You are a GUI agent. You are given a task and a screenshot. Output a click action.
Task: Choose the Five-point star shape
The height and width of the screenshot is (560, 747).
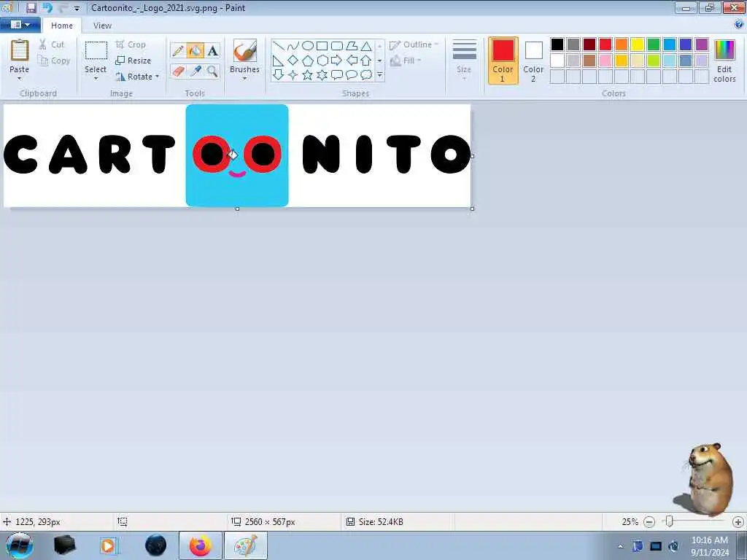click(308, 75)
